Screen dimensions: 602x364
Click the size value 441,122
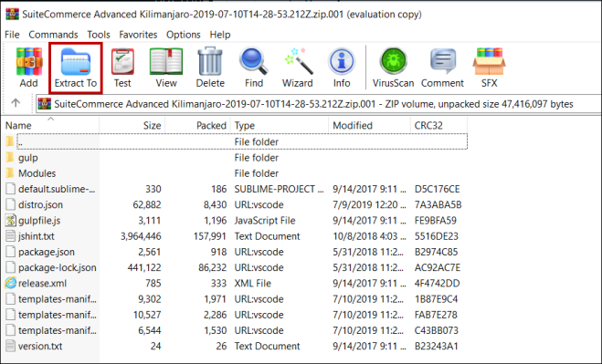point(144,267)
